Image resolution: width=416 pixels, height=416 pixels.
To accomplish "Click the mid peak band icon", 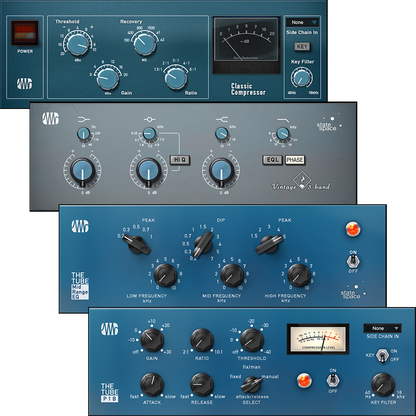I will 149,119.
